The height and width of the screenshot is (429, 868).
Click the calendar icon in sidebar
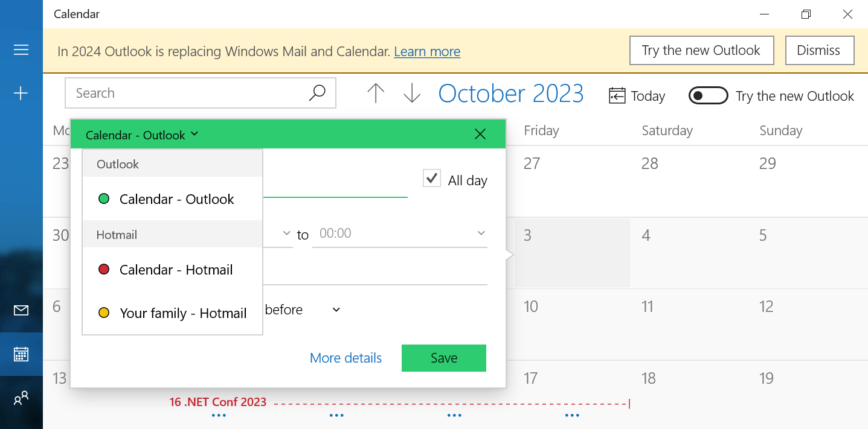tap(21, 354)
